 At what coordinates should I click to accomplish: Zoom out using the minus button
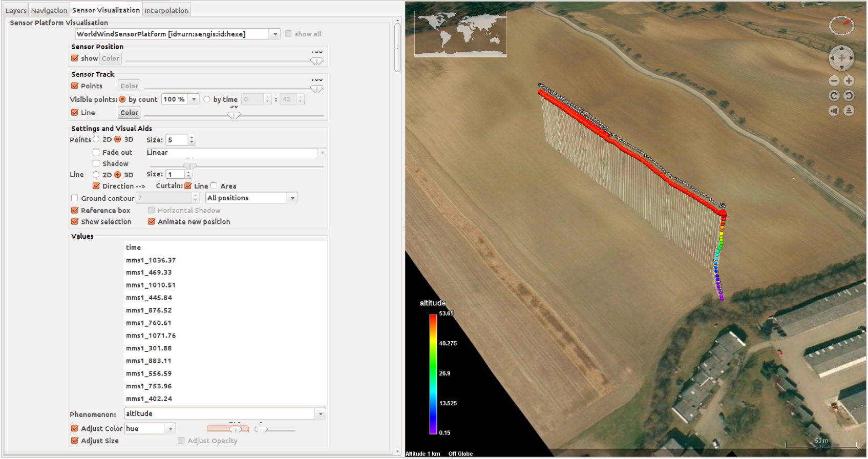coord(834,81)
